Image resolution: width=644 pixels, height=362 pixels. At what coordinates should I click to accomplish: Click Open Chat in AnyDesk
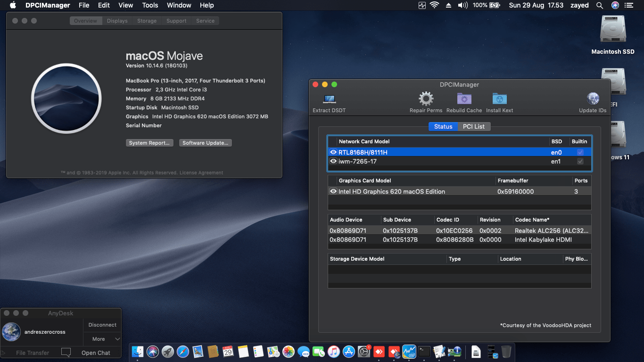tap(96, 353)
